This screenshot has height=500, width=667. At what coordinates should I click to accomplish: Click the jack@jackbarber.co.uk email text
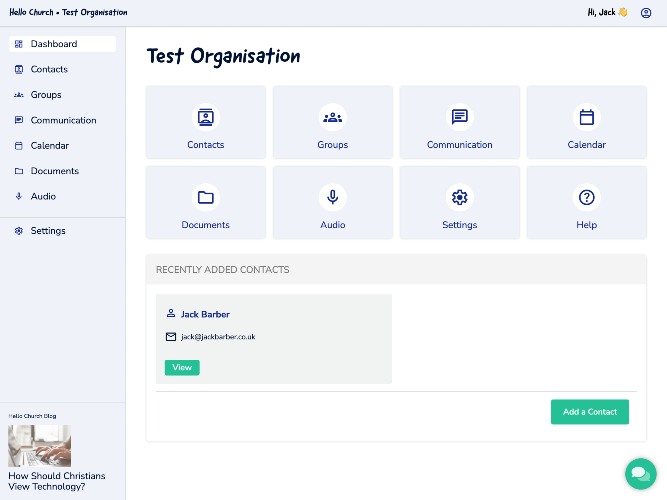218,337
